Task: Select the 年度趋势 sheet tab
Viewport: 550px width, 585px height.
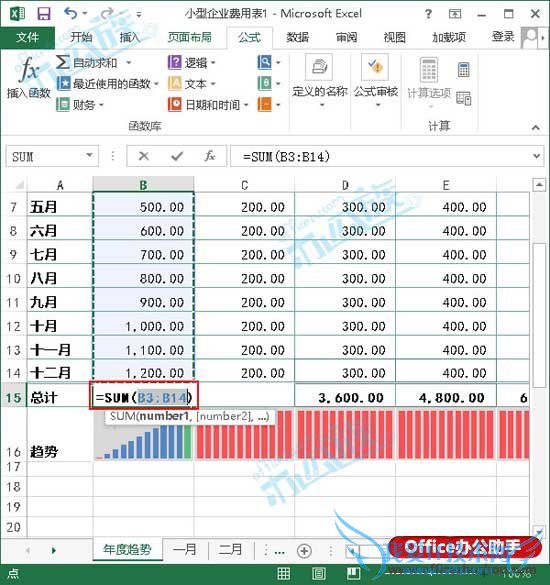Action: pyautogui.click(x=127, y=550)
